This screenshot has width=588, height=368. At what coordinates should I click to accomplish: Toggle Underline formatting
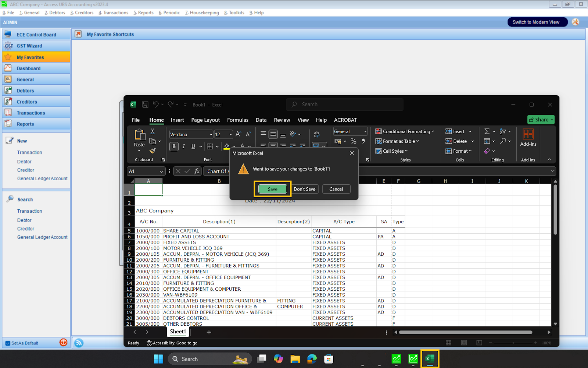click(193, 146)
